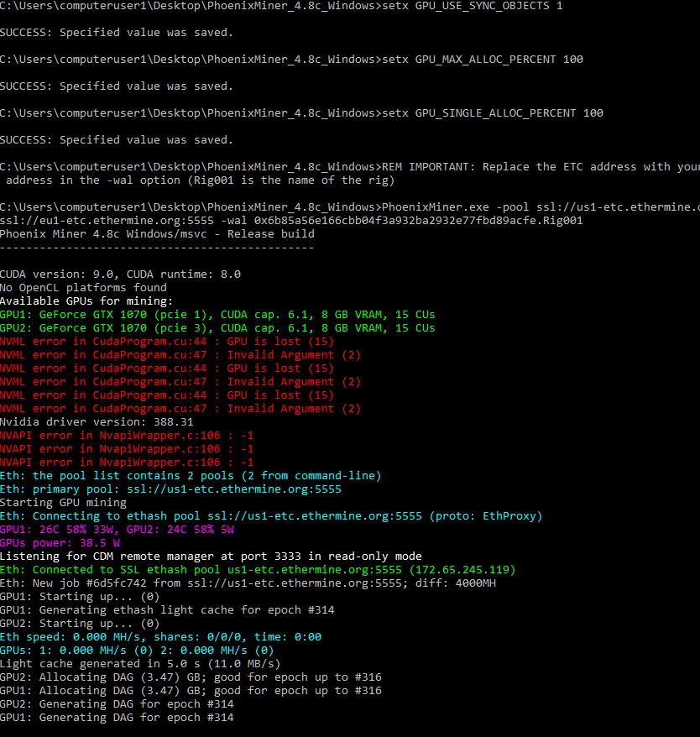
Task: Click the 'GPU1: Starting up... (0)' line
Action: 80,597
